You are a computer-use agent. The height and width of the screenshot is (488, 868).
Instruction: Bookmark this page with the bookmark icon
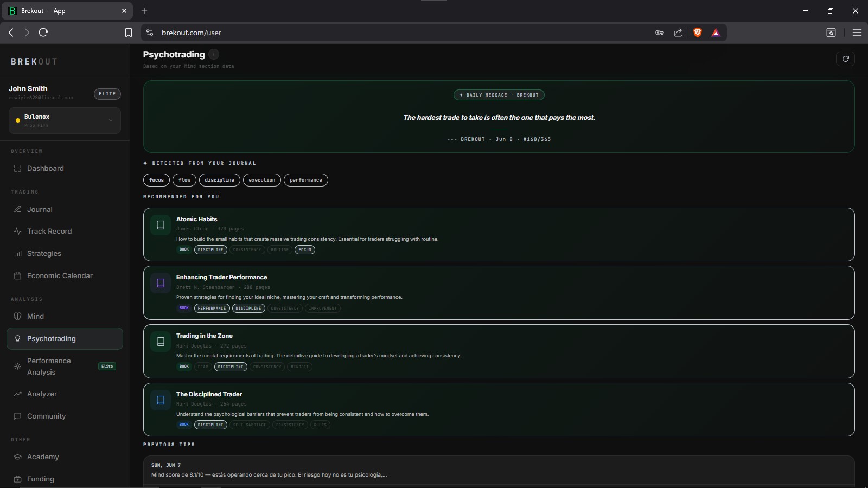pos(129,33)
